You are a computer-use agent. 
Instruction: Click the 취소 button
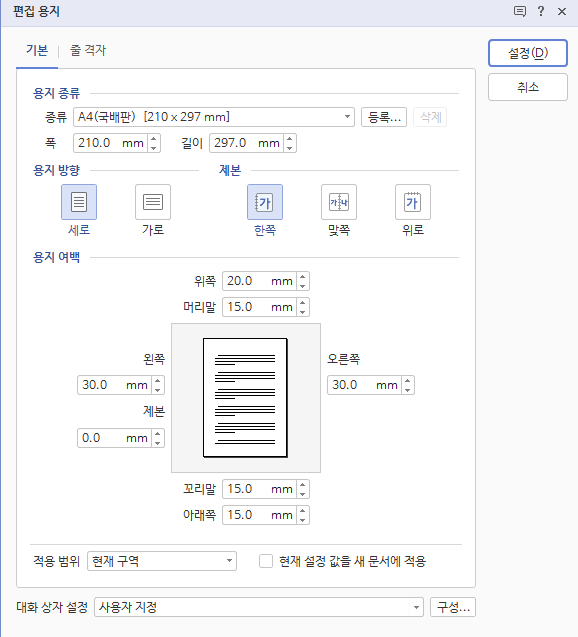point(528,87)
